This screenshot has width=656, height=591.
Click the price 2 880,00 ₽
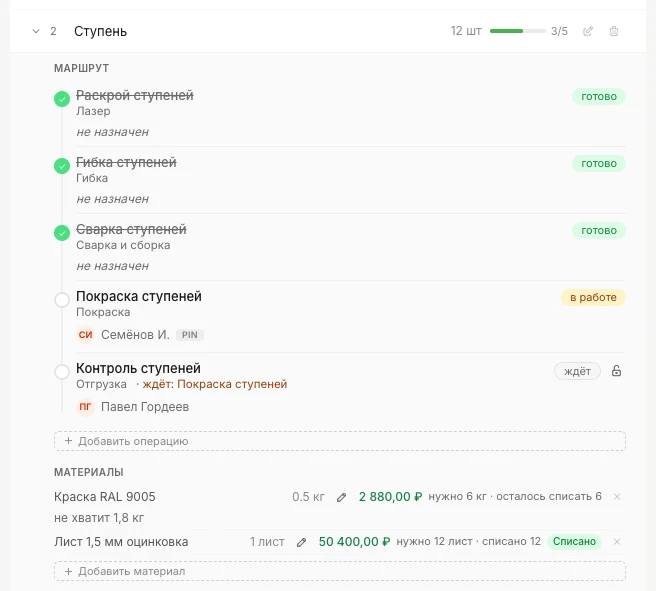tap(390, 496)
